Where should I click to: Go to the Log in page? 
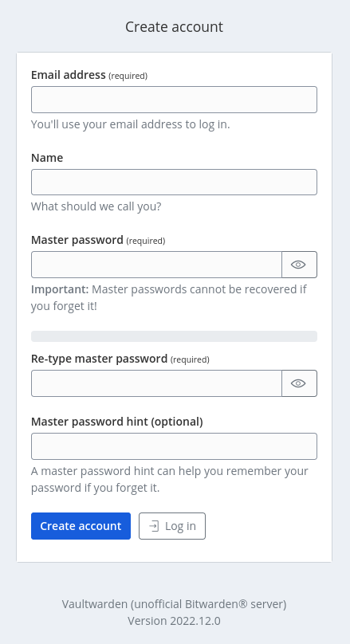coord(172,526)
